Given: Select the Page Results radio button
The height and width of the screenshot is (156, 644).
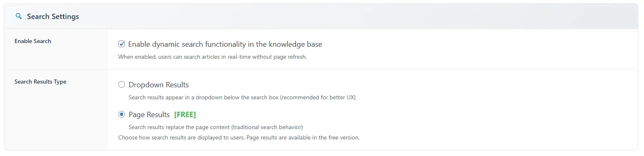Looking at the screenshot, I should [122, 115].
